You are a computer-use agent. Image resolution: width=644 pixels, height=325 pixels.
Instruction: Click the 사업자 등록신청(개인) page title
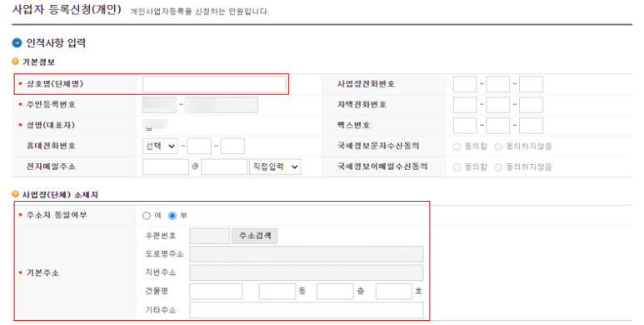(x=67, y=9)
